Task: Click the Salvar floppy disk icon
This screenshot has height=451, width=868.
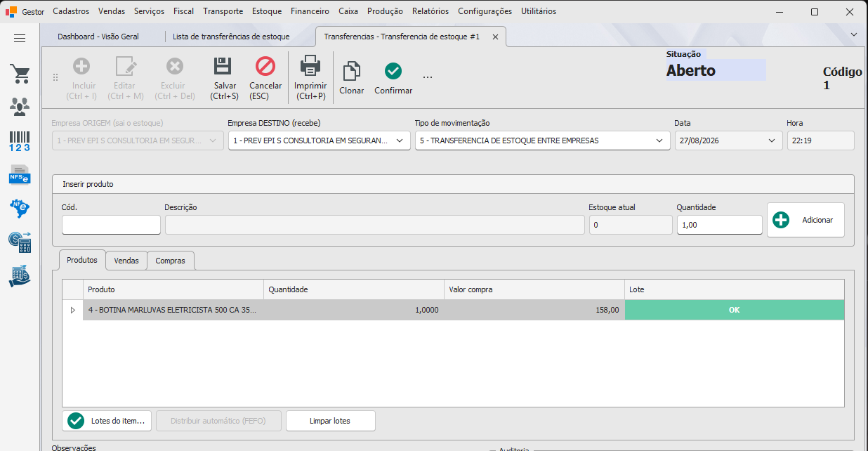Action: (x=223, y=66)
